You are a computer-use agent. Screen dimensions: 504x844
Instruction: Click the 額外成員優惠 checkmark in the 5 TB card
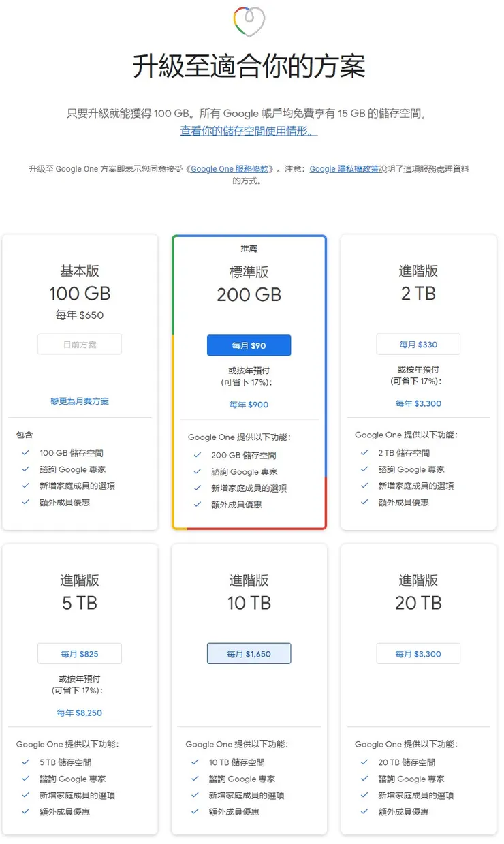(26, 811)
